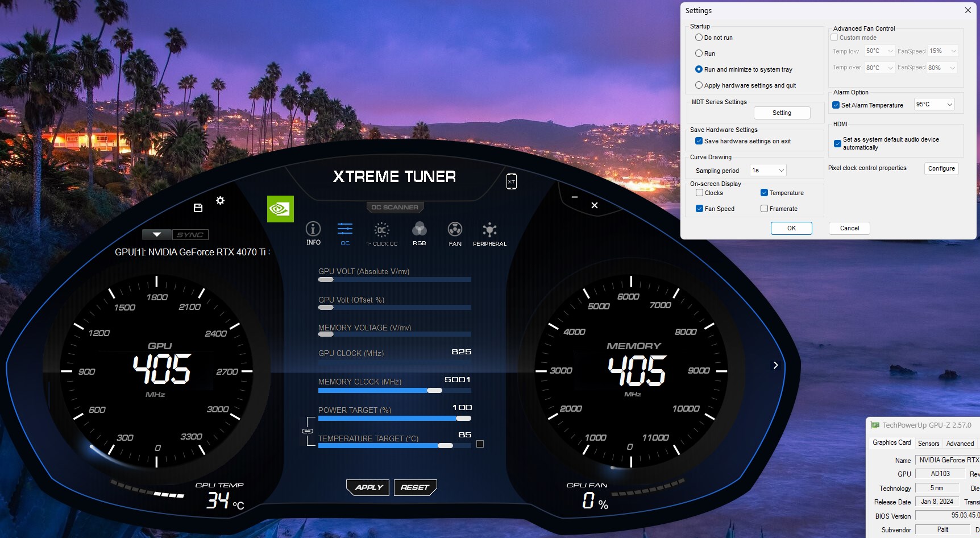Click the Configure pixel clock button
This screenshot has width=980, height=538.
tap(941, 168)
